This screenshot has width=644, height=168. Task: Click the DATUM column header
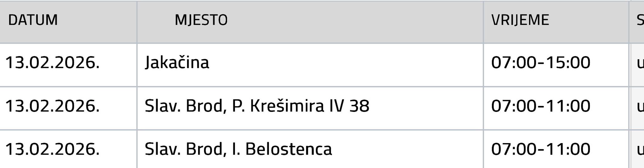coord(33,20)
